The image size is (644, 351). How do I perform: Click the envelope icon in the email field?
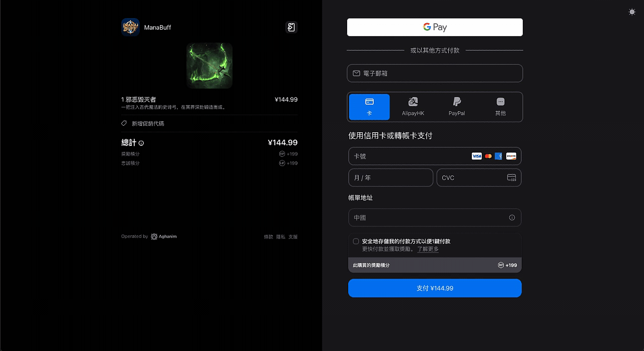(x=356, y=73)
